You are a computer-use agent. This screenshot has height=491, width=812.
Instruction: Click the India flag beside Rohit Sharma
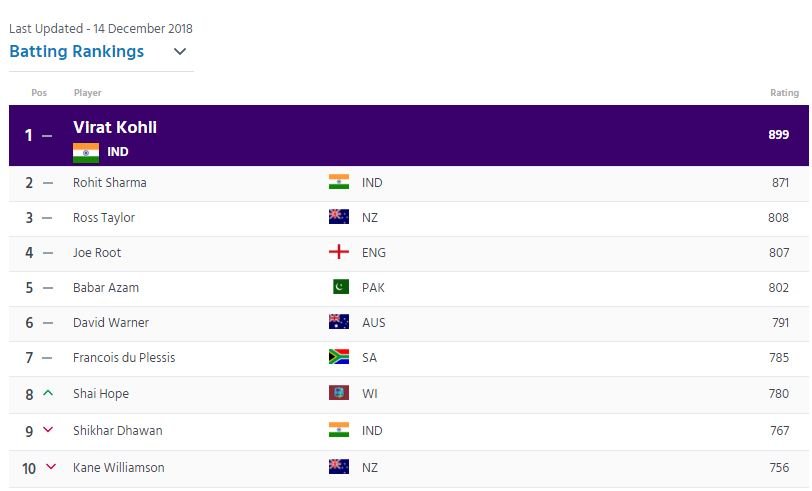339,182
